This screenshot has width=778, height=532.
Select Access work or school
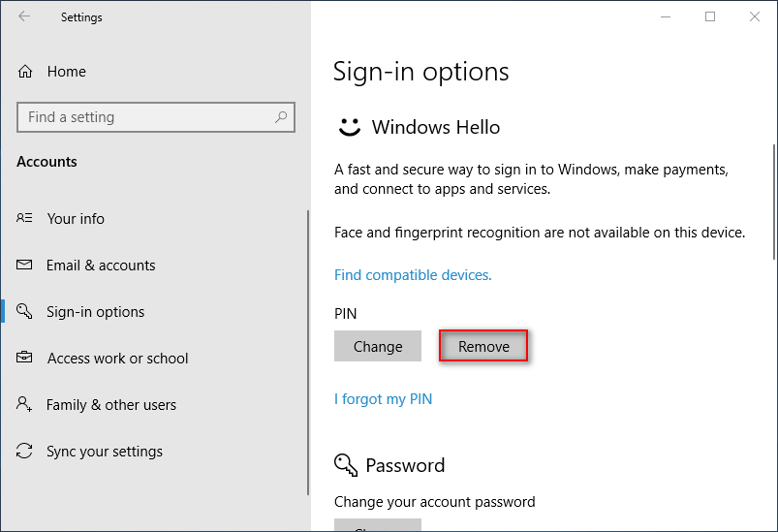click(x=117, y=359)
